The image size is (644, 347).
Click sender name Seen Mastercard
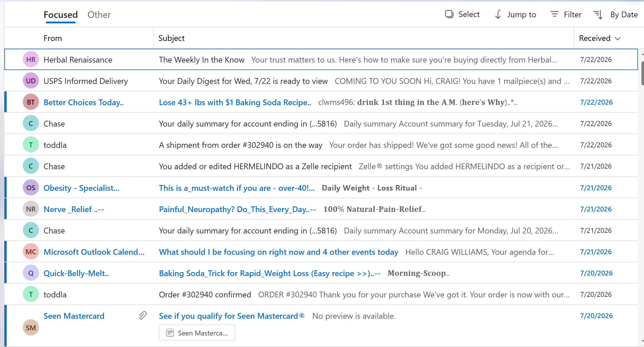pyautogui.click(x=74, y=316)
